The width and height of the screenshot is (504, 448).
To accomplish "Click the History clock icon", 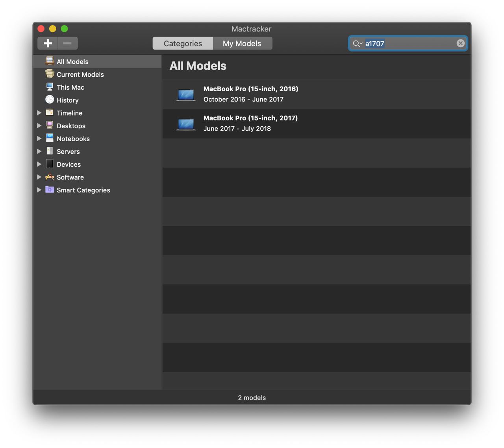I will pos(50,100).
